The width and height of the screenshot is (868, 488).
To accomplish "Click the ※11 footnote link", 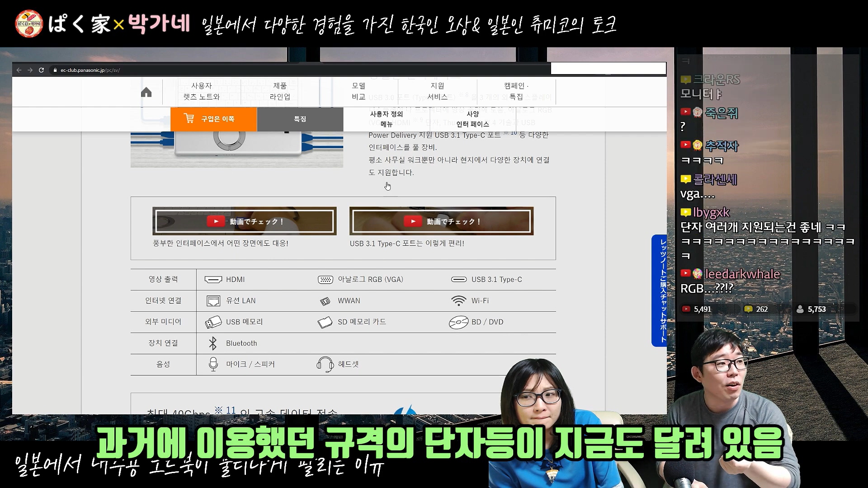I will click(225, 410).
